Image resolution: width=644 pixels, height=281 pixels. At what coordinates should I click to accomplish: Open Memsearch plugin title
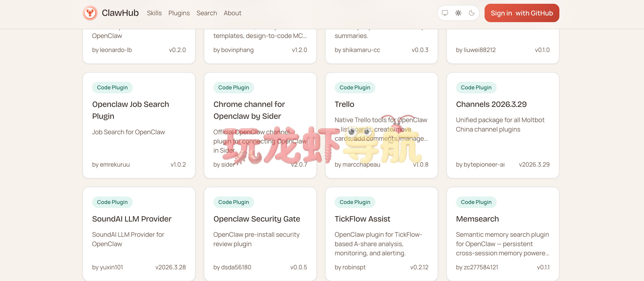[x=477, y=219]
